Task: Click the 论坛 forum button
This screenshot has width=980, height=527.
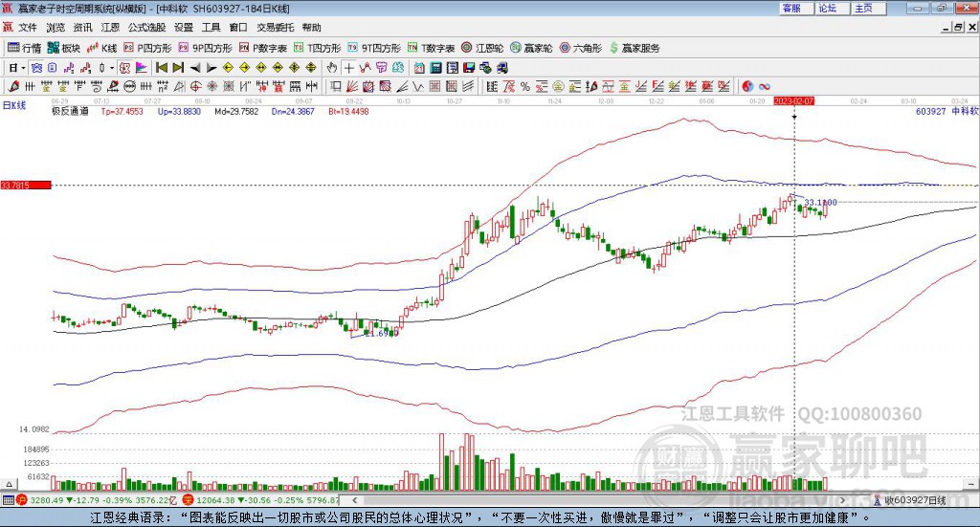Action: point(828,8)
